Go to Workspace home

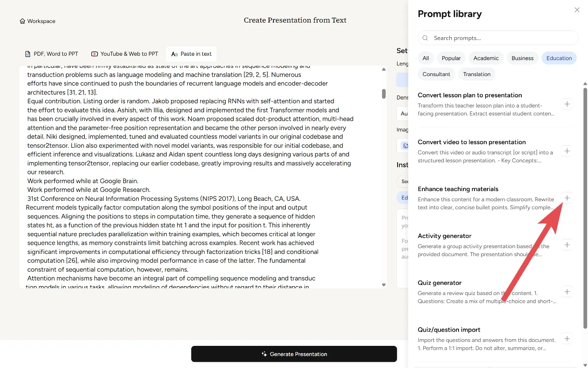(x=38, y=21)
